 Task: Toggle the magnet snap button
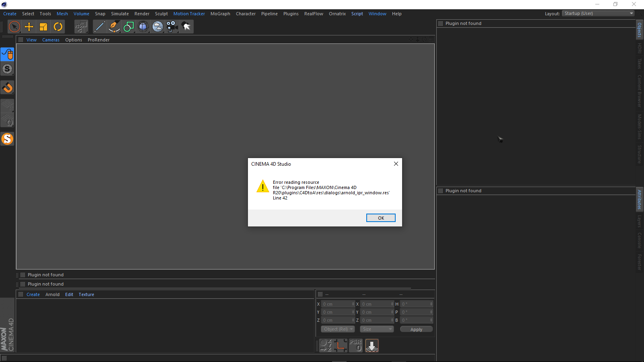tap(7, 88)
